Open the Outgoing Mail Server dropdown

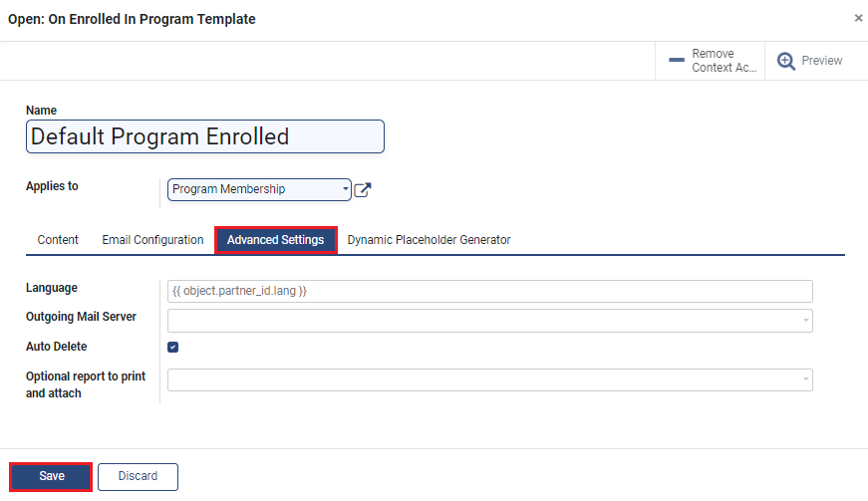click(805, 320)
